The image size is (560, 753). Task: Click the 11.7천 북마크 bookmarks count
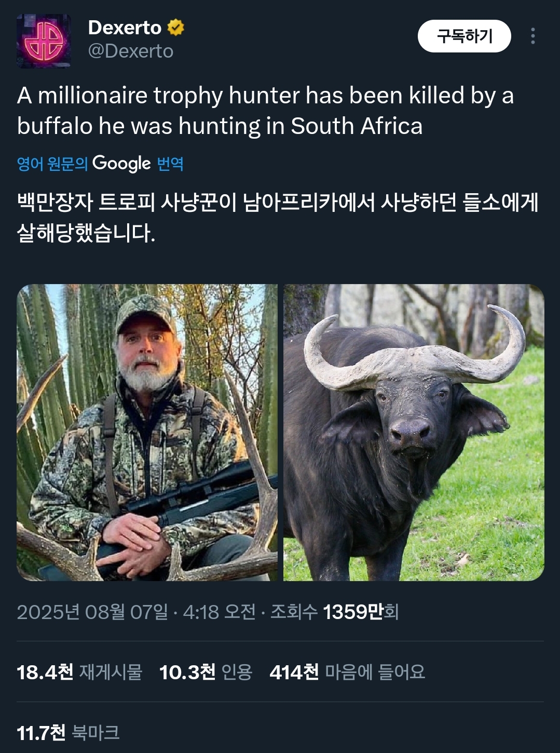pos(68,733)
